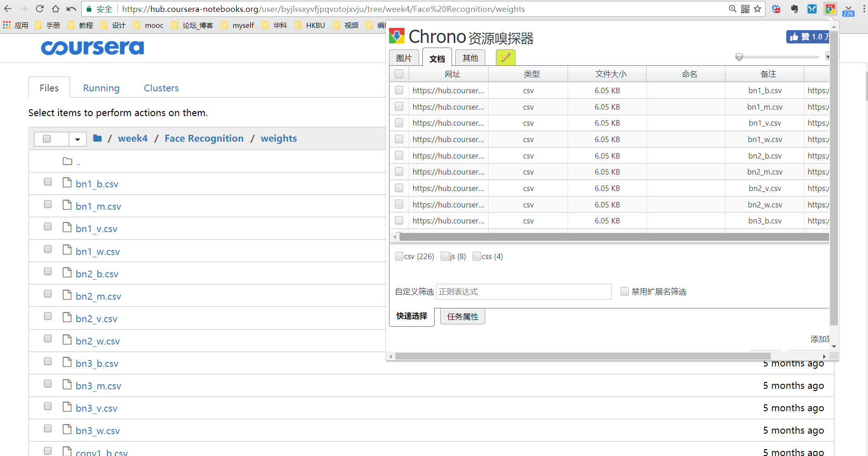Bookmark this page with the star icon
Viewport: 868px width, 456px height.
click(758, 9)
